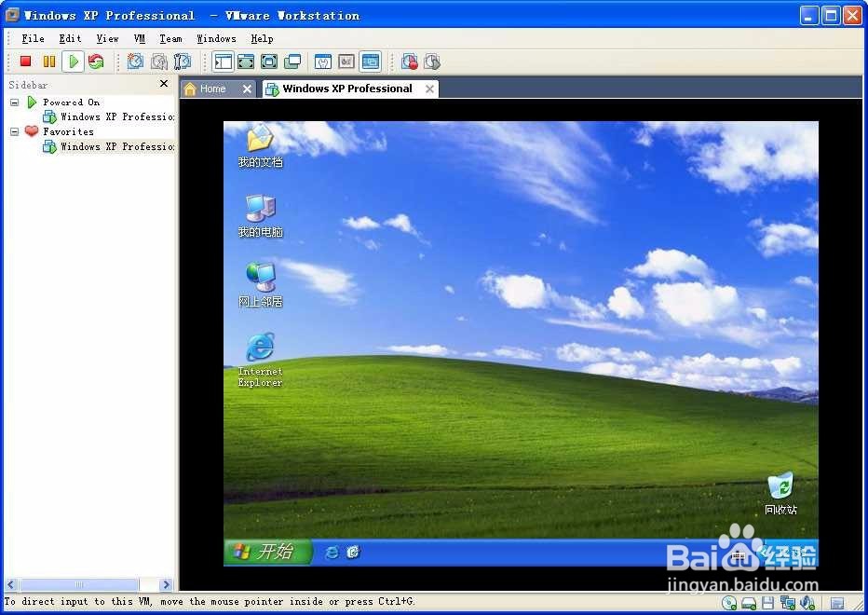Open the Team menu

tap(171, 39)
